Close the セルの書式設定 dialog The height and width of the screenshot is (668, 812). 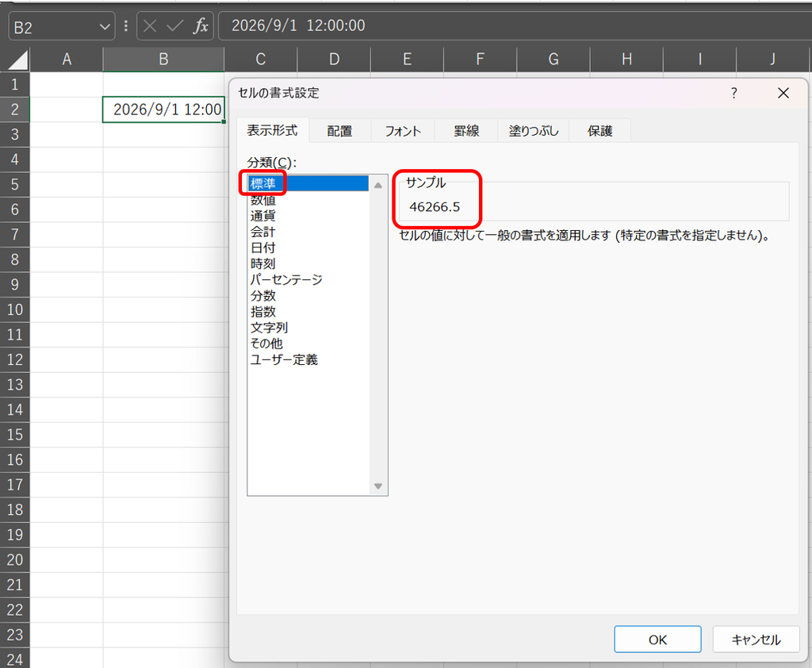[783, 94]
